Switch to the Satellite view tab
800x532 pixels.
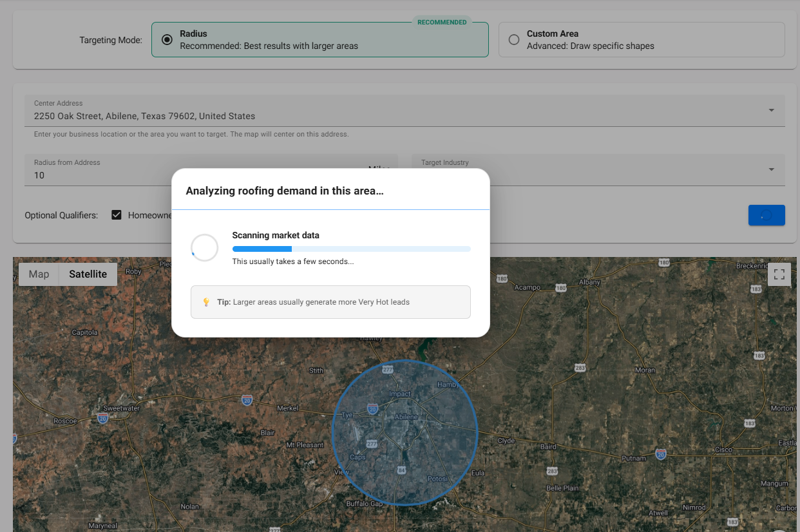[x=88, y=274]
